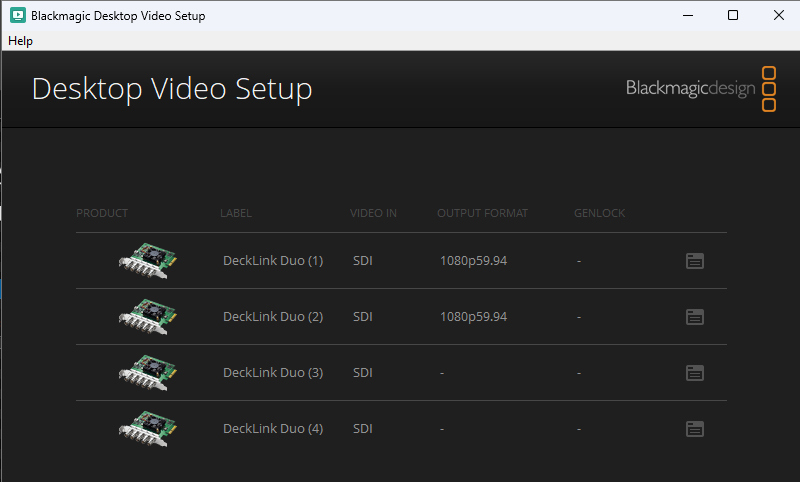Open settings icon for DeckLink Duo (1)

tap(694, 261)
